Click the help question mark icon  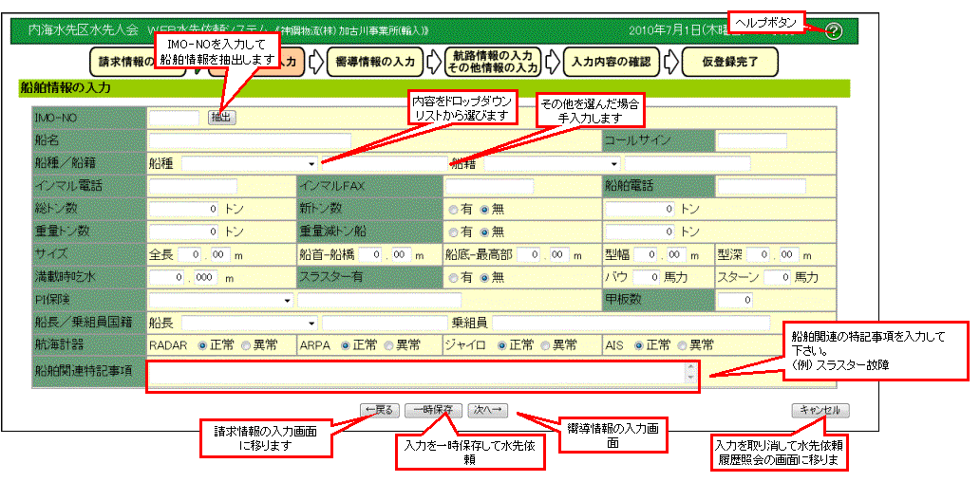point(834,31)
